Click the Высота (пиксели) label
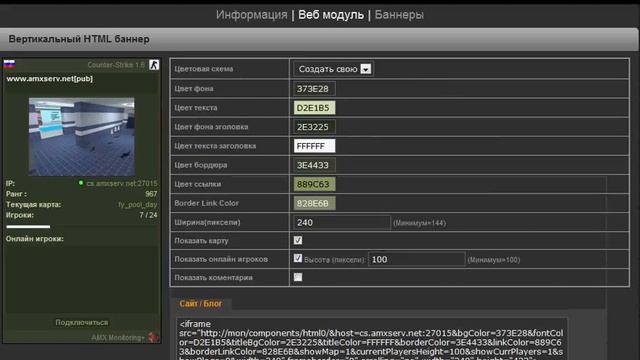640x360 pixels. (335, 260)
